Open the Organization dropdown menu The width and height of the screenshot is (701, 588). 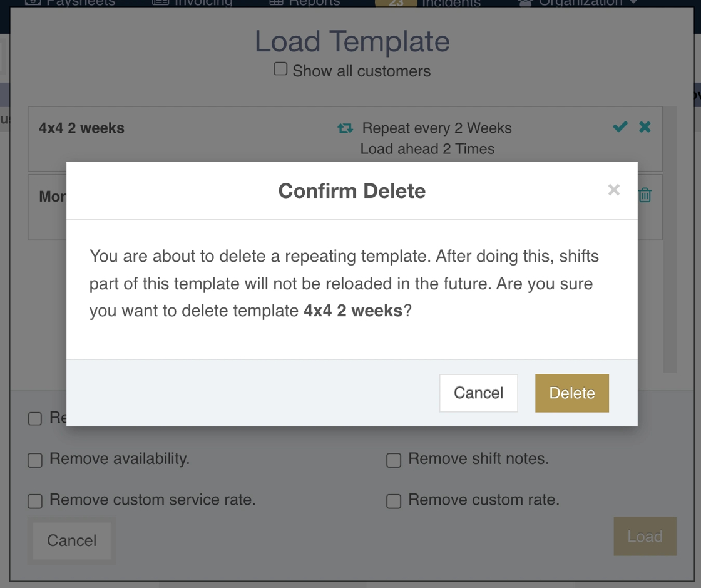[579, 3]
